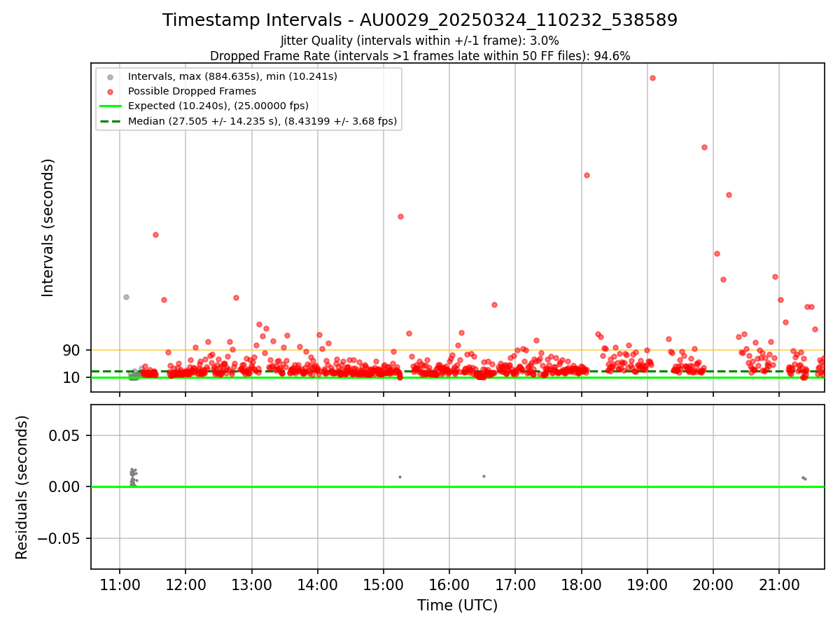Click the dashed green line sample beside 'Median'
The height and width of the screenshot is (630, 840).
110,121
